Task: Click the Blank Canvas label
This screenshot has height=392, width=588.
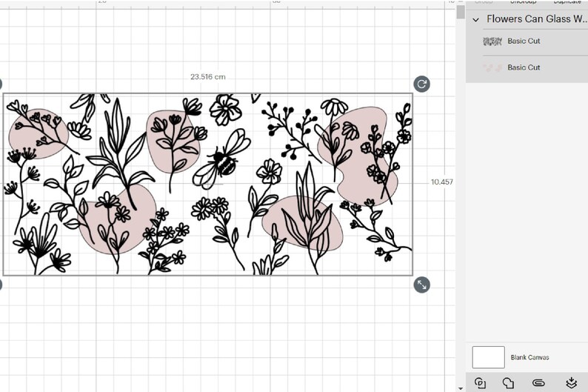Action: pyautogui.click(x=529, y=357)
